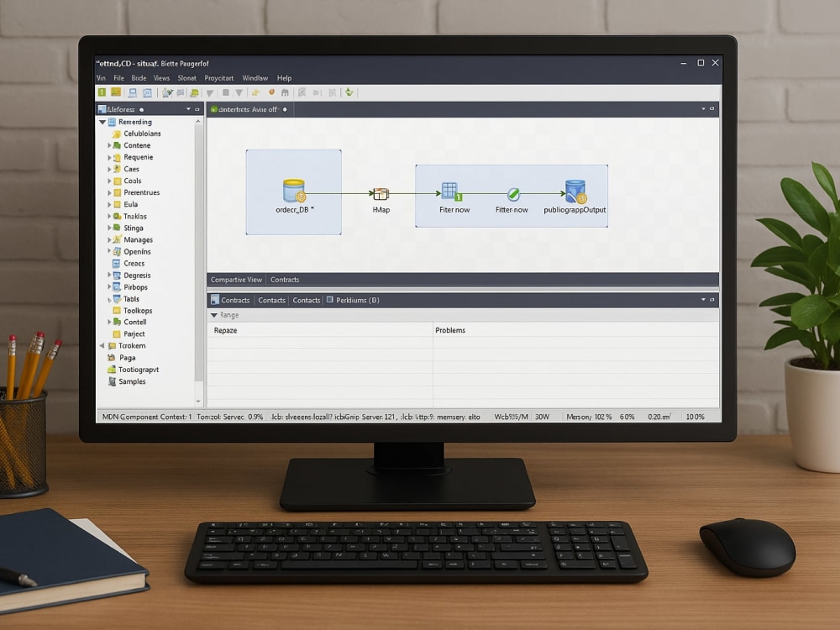This screenshot has width=840, height=630.
Task: Expand the Requenie tree node
Action: (x=109, y=158)
